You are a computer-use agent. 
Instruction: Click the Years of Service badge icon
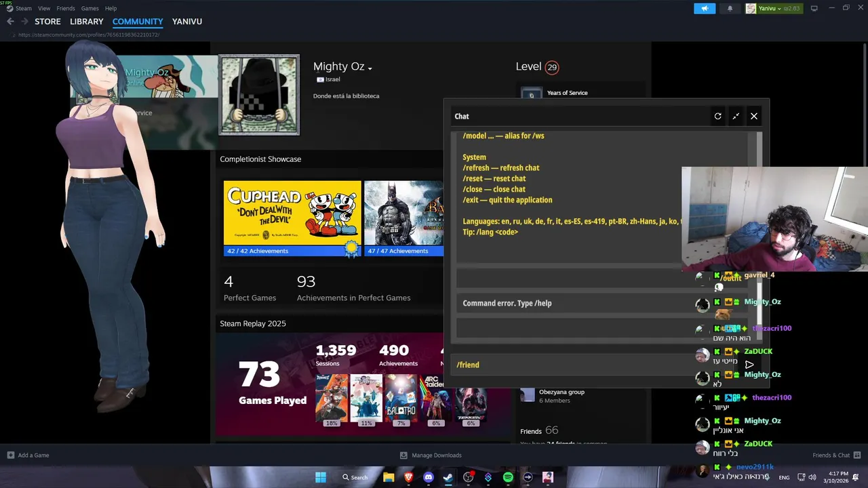click(531, 93)
